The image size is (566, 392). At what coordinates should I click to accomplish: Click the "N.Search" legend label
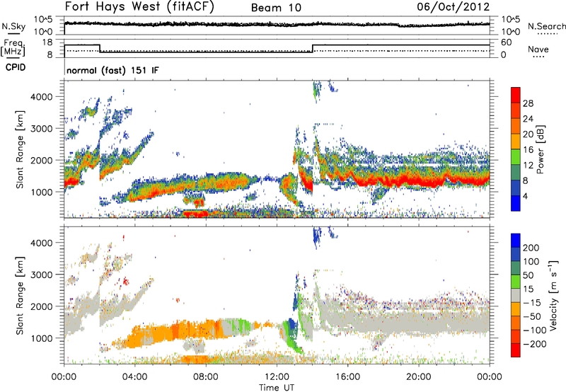pyautogui.click(x=546, y=26)
